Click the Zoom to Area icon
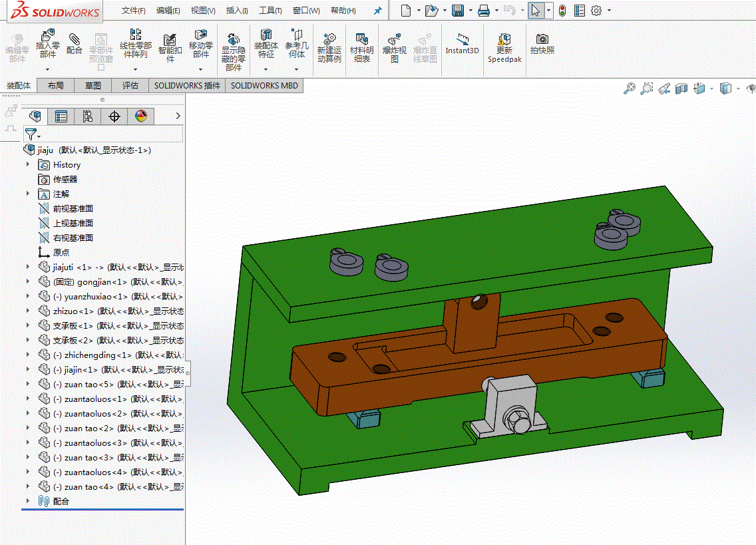 647,89
